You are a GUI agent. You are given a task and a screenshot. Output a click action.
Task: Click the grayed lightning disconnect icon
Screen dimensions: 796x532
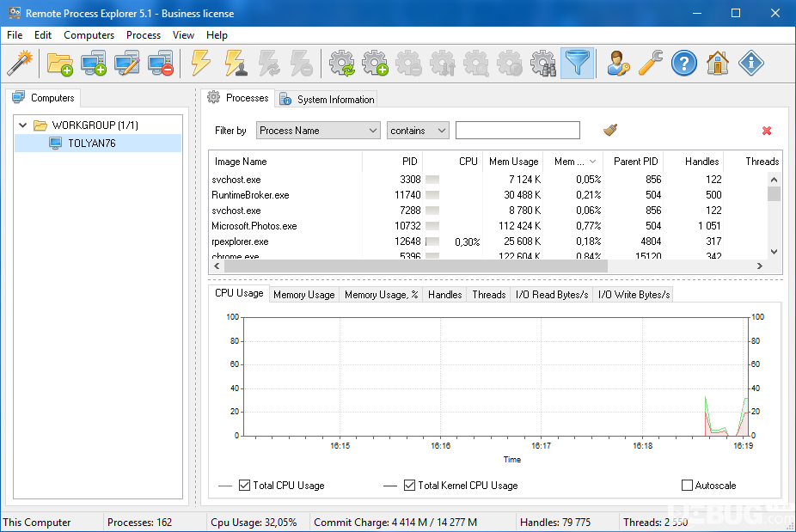pos(302,64)
